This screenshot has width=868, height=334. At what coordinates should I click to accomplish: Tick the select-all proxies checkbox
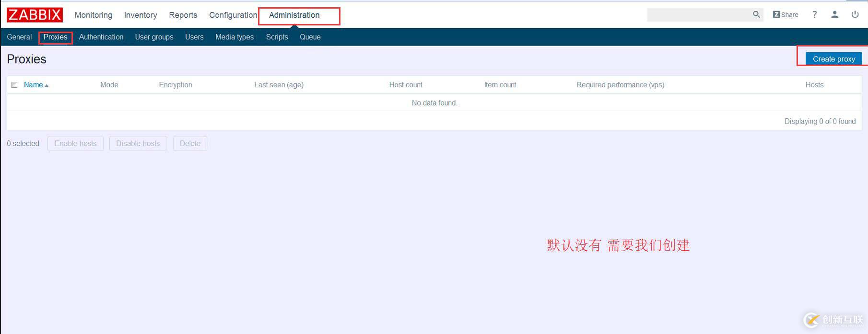14,85
